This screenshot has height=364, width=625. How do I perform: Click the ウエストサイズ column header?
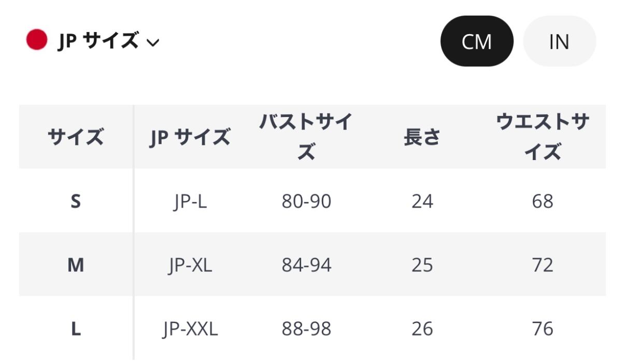click(x=543, y=137)
